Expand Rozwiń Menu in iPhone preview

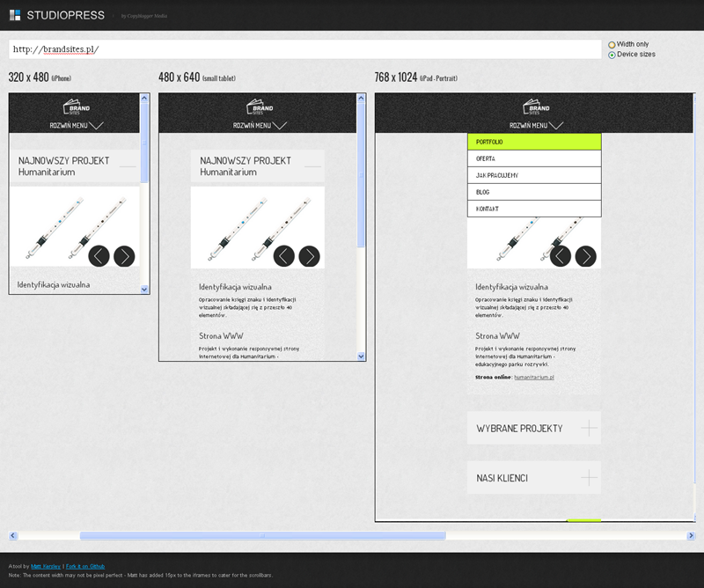tap(77, 125)
